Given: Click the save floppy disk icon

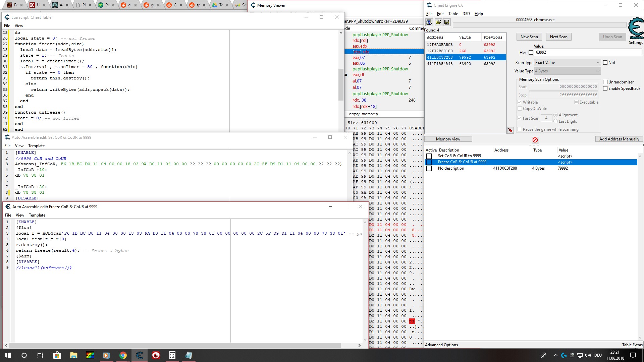Looking at the screenshot, I should 447,22.
